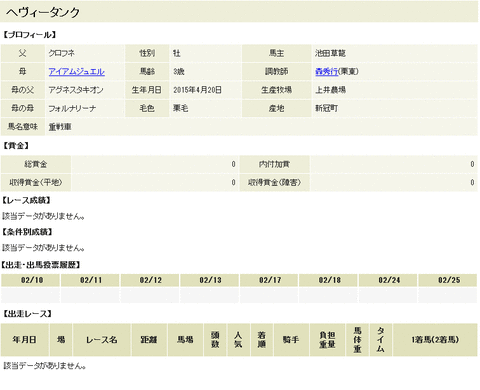
Task: Click the 02/25 date column header
Action: 448,280
